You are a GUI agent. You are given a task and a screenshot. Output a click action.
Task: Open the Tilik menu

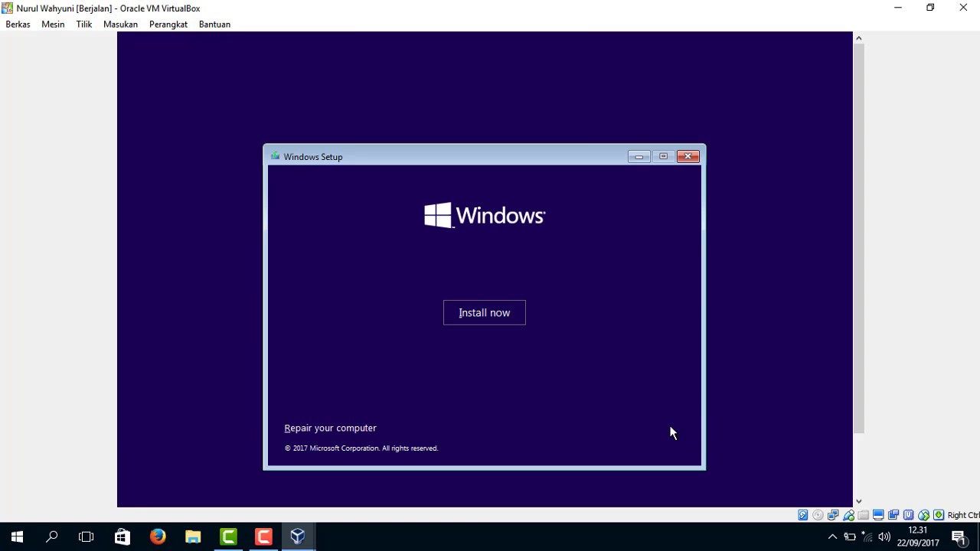pos(84,24)
